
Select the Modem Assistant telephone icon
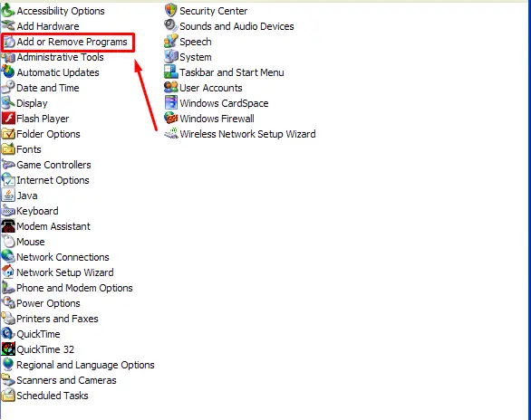point(8,226)
